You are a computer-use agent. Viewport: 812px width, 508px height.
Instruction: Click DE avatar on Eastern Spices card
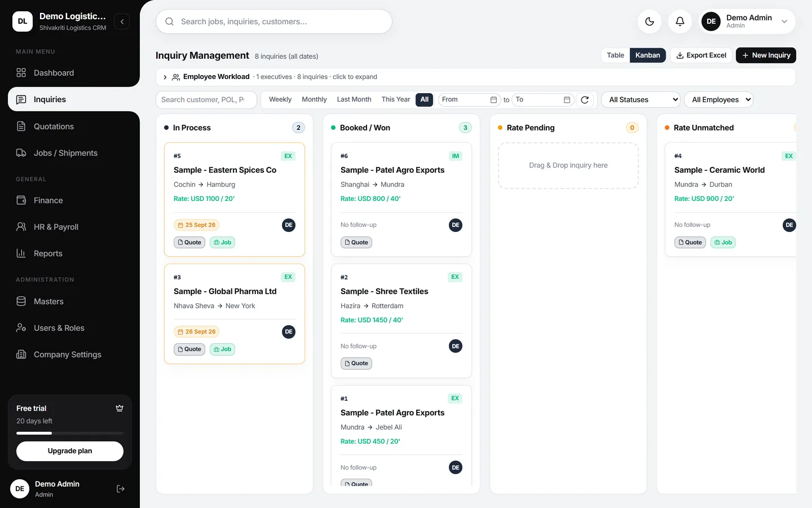coord(289,225)
